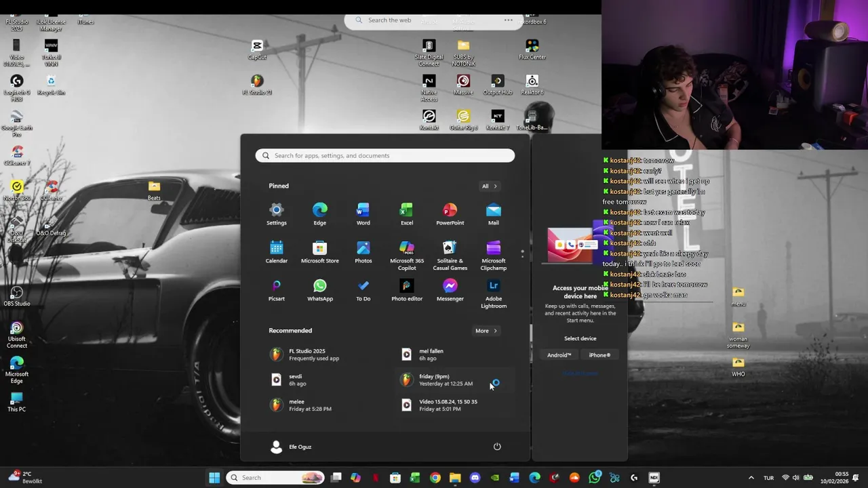Open the All pinned apps list
Screen dimensions: 868x488
(490, 186)
